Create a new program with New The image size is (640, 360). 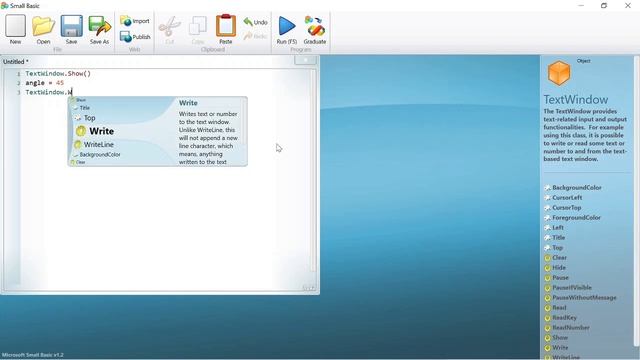point(16,29)
